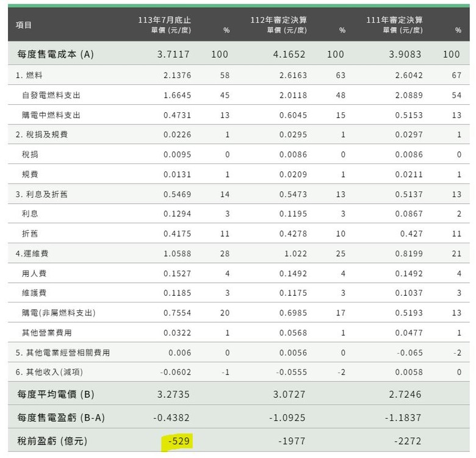
Task: Click the 項目 column header
Action: (x=24, y=25)
